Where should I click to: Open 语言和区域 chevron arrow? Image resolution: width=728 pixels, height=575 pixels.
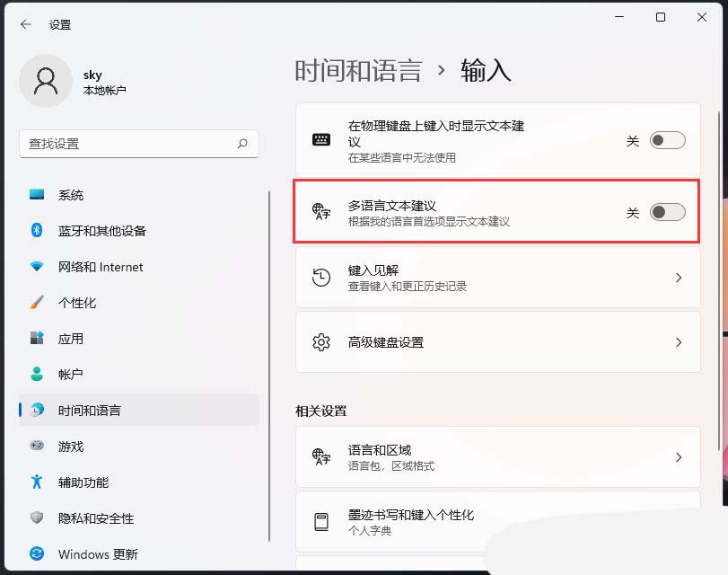click(x=679, y=457)
